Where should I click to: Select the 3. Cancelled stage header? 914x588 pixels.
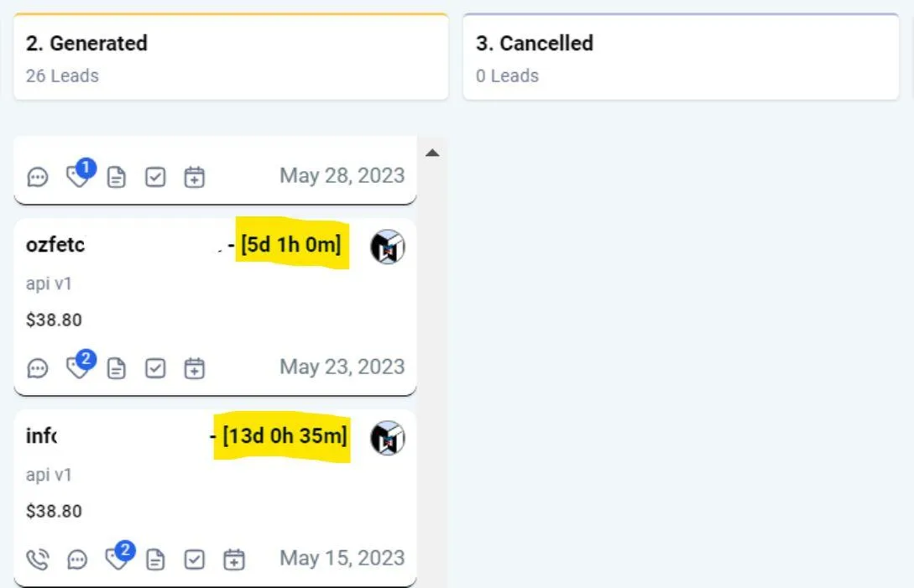click(x=681, y=57)
